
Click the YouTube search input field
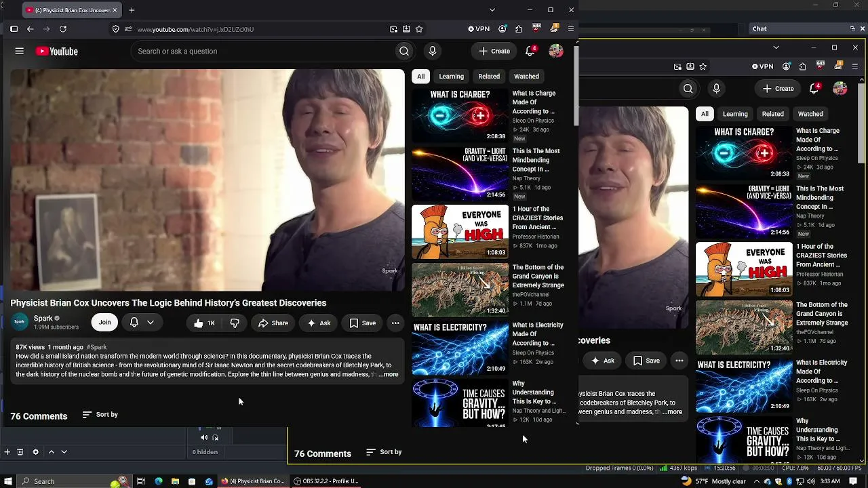pos(263,52)
